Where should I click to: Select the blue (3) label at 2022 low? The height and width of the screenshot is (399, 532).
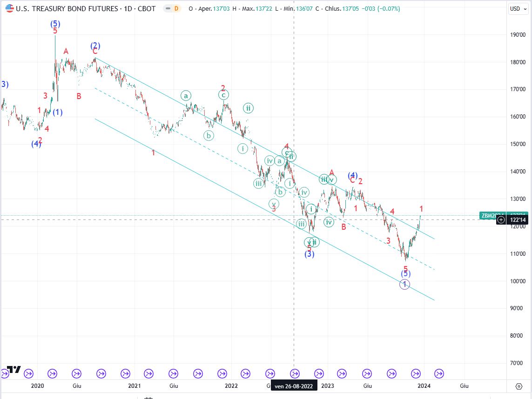point(309,254)
